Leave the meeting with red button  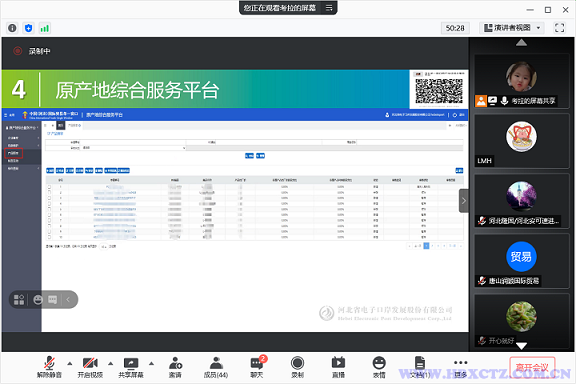(x=532, y=367)
